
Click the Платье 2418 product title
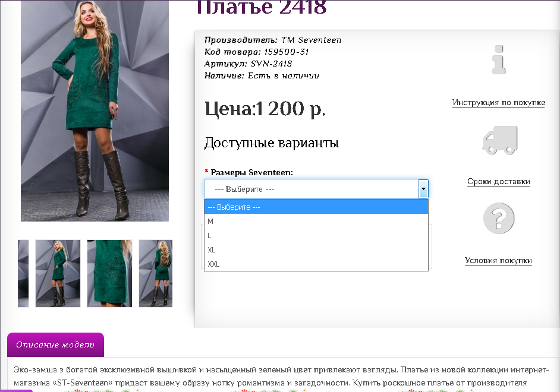(262, 7)
